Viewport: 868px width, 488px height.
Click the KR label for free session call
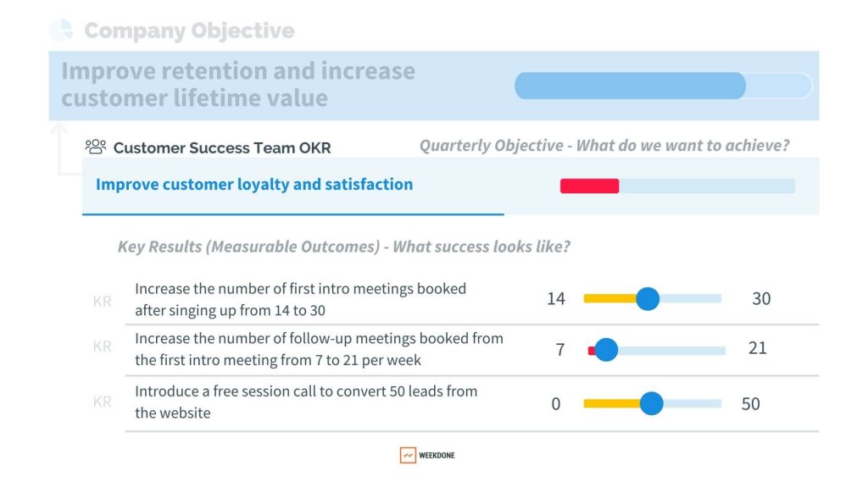(103, 402)
